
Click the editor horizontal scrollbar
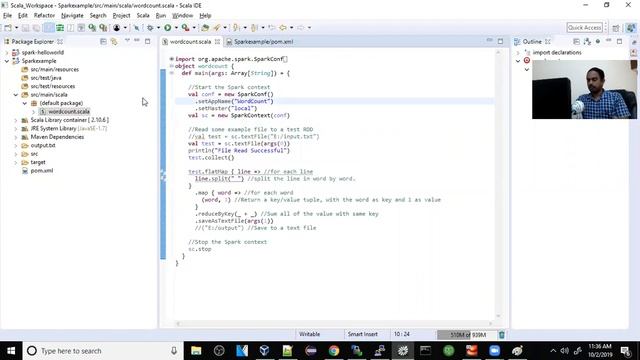pos(335,324)
